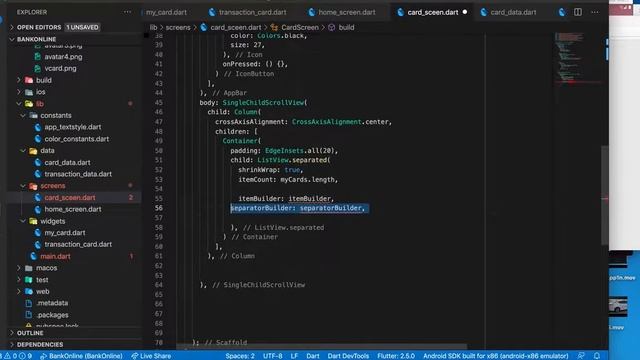640x360 pixels.
Task: Open editor more actions ellipsis
Action: [x=595, y=12]
